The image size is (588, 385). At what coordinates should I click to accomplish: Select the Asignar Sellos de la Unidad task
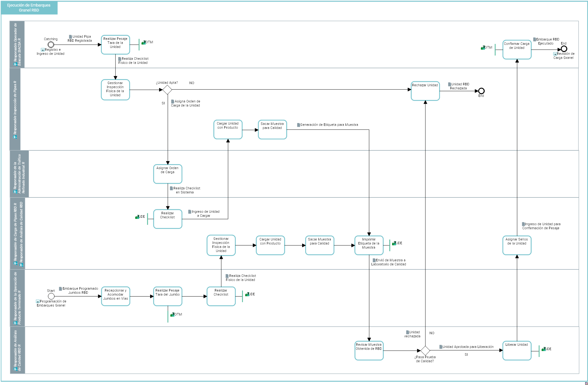click(517, 245)
